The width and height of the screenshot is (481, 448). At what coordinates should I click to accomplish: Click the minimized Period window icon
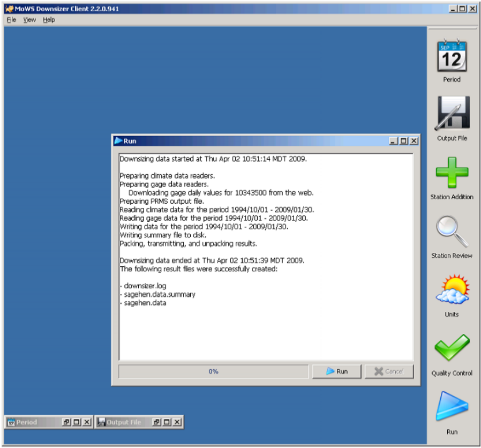pyautogui.click(x=11, y=422)
